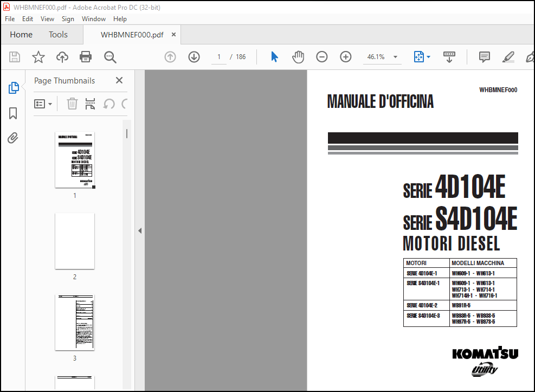535x392 pixels.
Task: Activate the arrow selection tool
Action: [x=274, y=57]
